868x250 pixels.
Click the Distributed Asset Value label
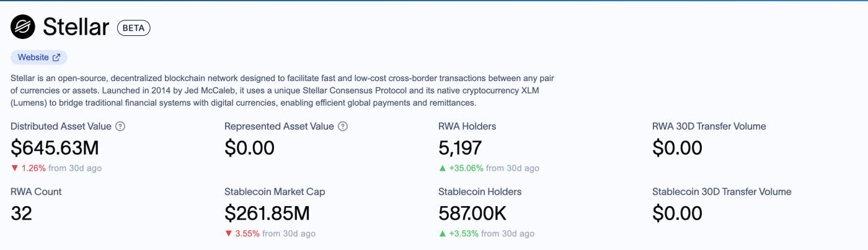[61, 126]
